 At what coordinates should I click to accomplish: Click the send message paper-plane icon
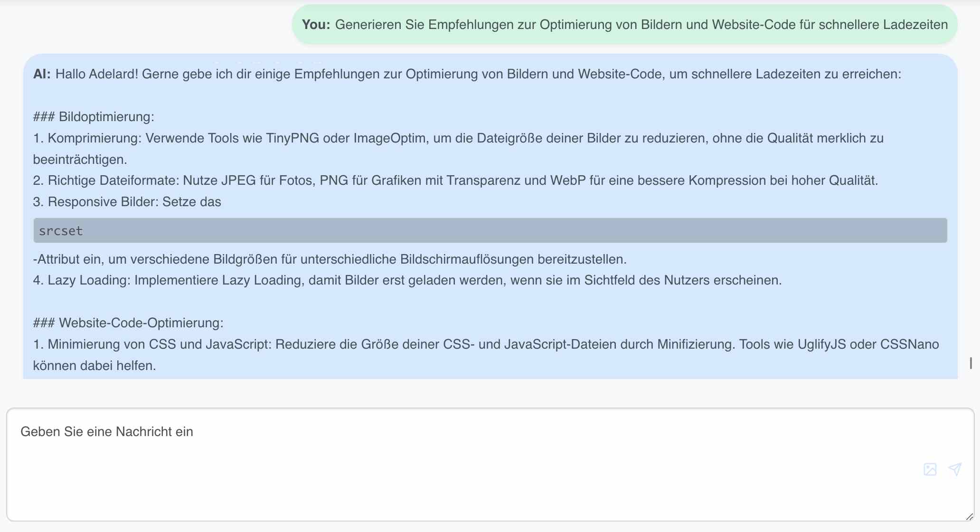[955, 469]
